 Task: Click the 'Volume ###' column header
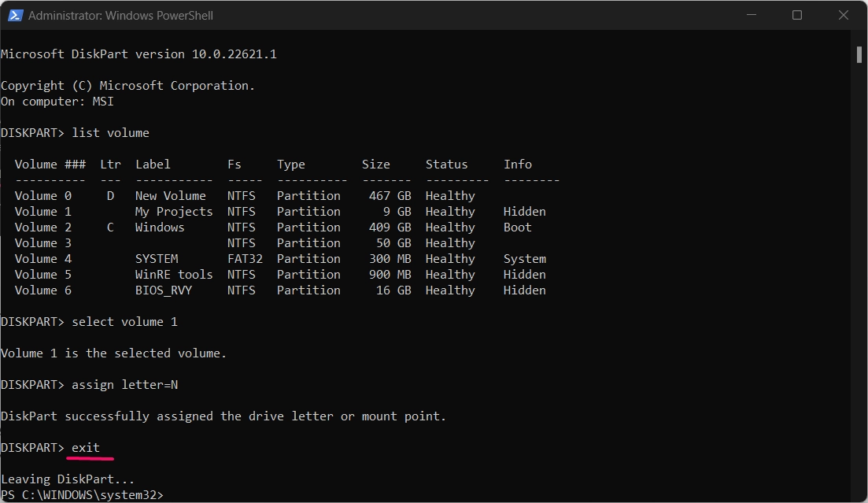[50, 165]
